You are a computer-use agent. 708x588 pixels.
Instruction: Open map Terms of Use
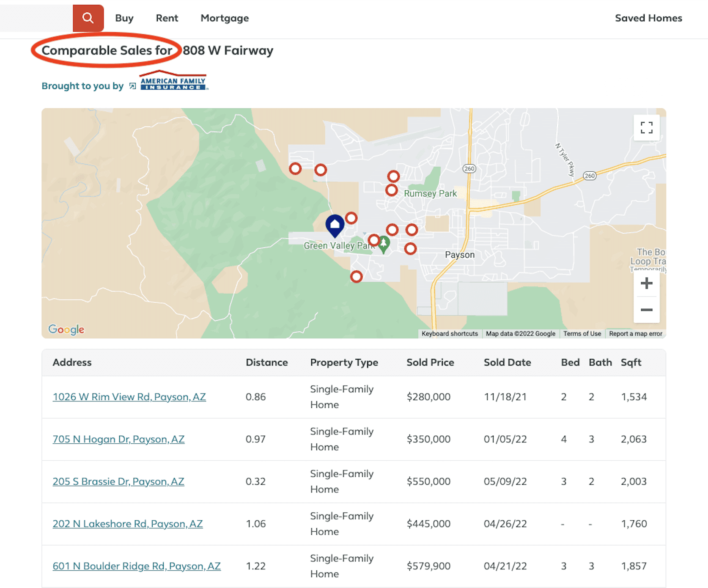582,334
